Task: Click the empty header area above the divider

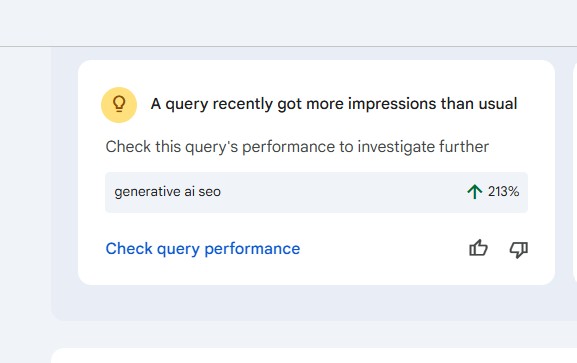Action: point(288,23)
